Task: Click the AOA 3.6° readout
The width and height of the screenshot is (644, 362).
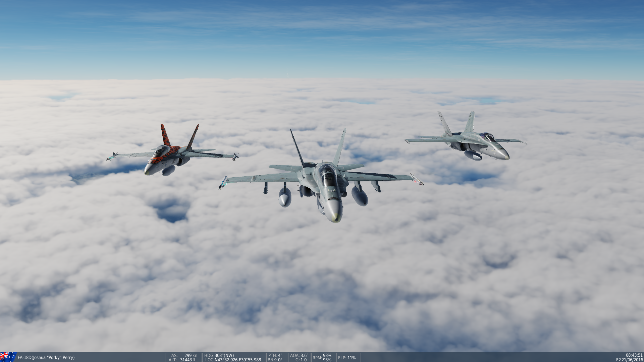Action: click(299, 355)
